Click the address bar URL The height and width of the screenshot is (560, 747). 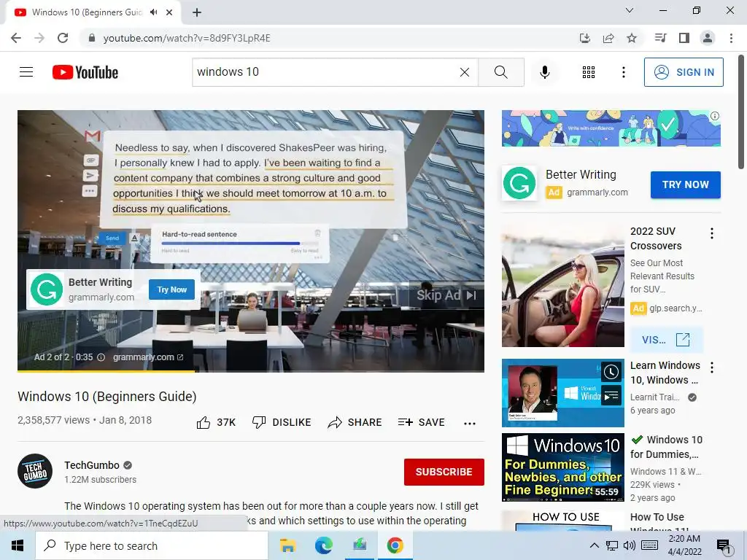[187, 38]
